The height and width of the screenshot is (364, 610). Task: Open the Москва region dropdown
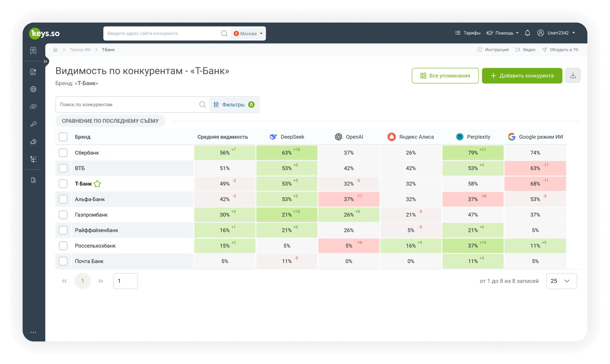[x=248, y=33]
